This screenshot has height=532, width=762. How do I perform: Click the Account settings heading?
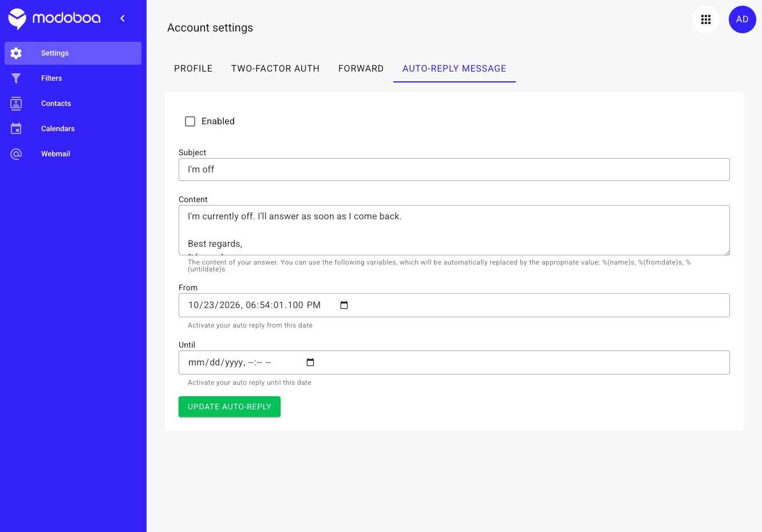pyautogui.click(x=210, y=27)
